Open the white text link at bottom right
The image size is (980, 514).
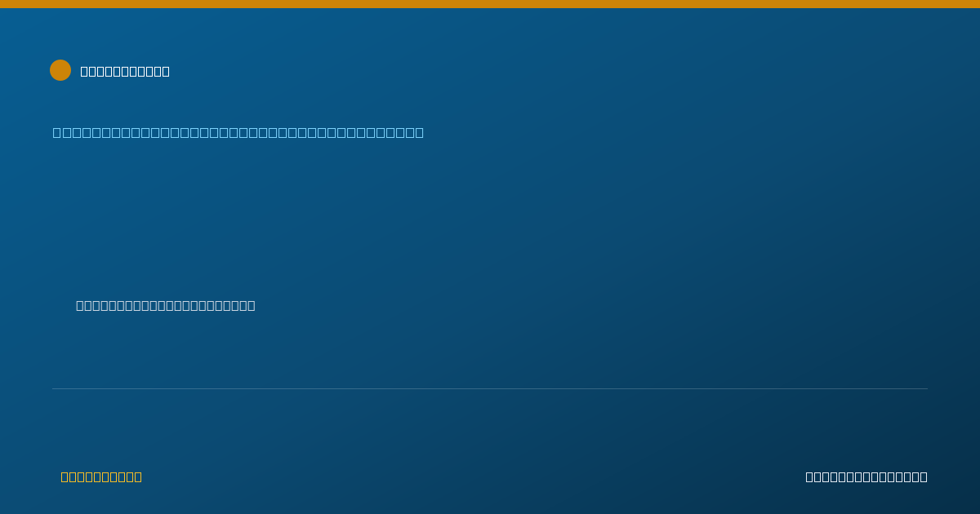pos(866,476)
